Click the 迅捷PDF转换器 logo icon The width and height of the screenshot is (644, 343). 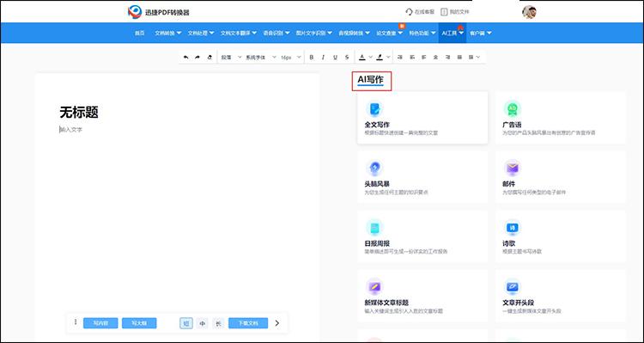pyautogui.click(x=134, y=12)
